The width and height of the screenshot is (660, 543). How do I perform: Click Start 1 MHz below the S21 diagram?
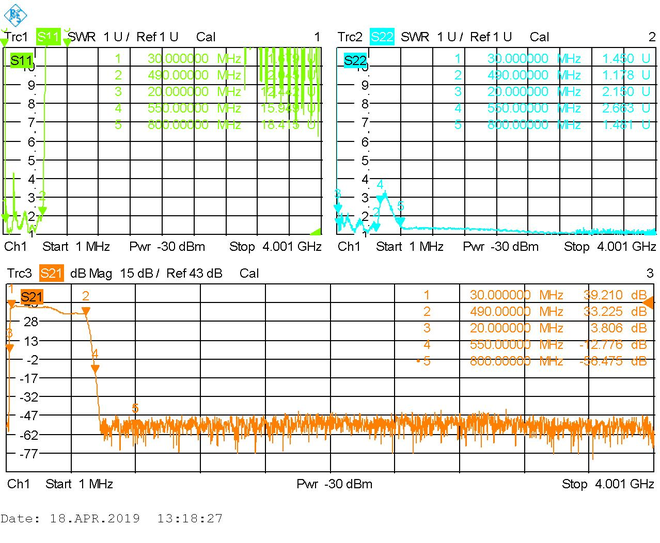tap(79, 484)
